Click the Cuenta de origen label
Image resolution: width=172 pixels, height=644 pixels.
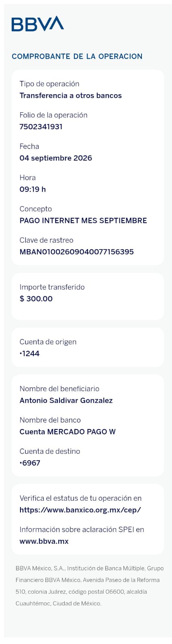point(48,342)
